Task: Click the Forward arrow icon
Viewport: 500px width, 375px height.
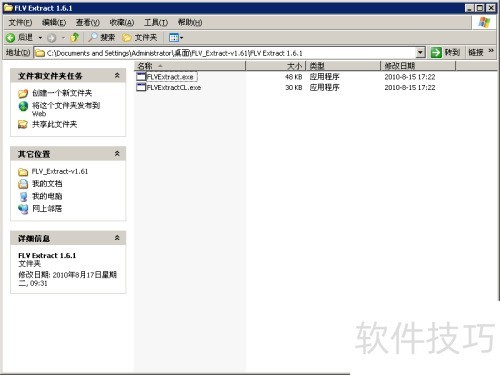Action: 51,38
